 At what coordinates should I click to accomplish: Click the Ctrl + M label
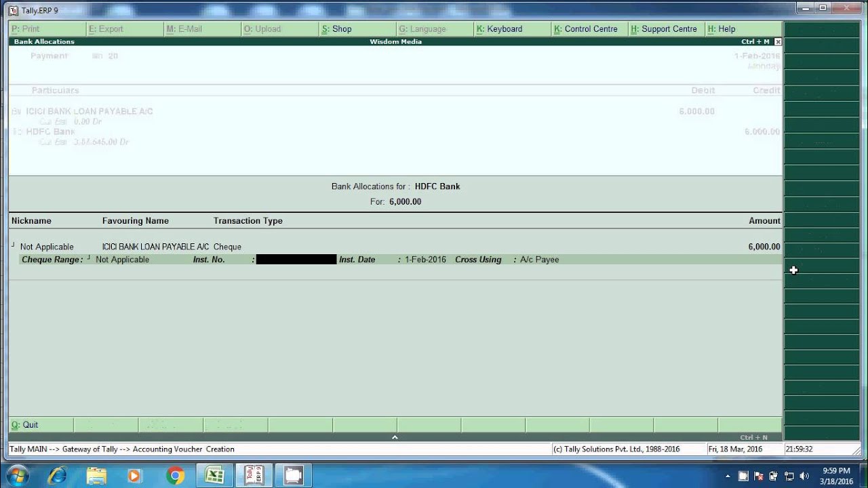(755, 42)
